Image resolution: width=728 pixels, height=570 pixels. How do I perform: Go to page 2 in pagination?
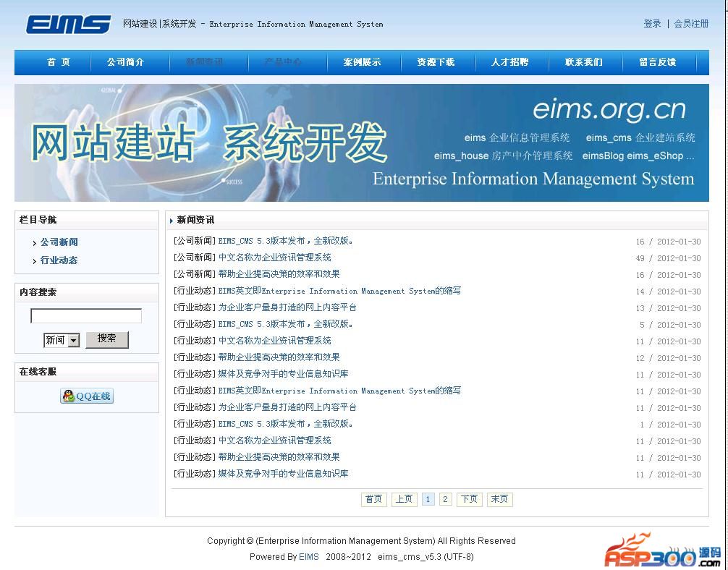[x=445, y=499]
